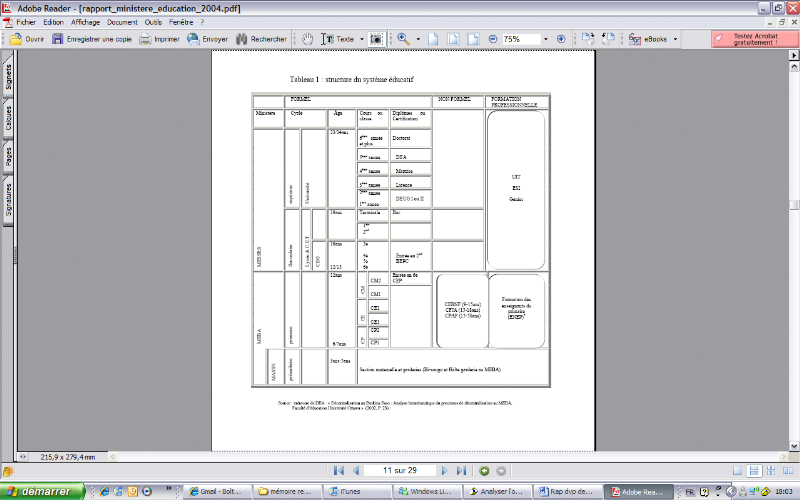Screen dimensions: 800x500
Task: Open the ? help menu
Action: pyautogui.click(x=202, y=22)
